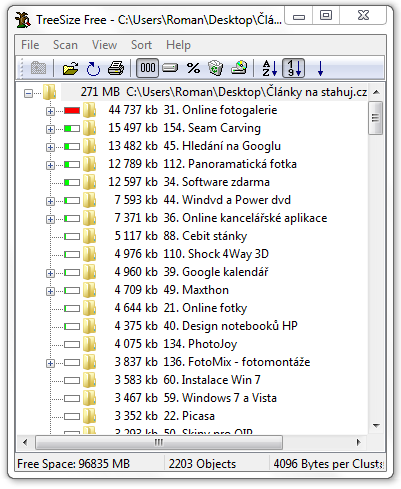401x489 pixels.
Task: Click the folder icon of 60. Instalace Win 7
Action: 89,380
